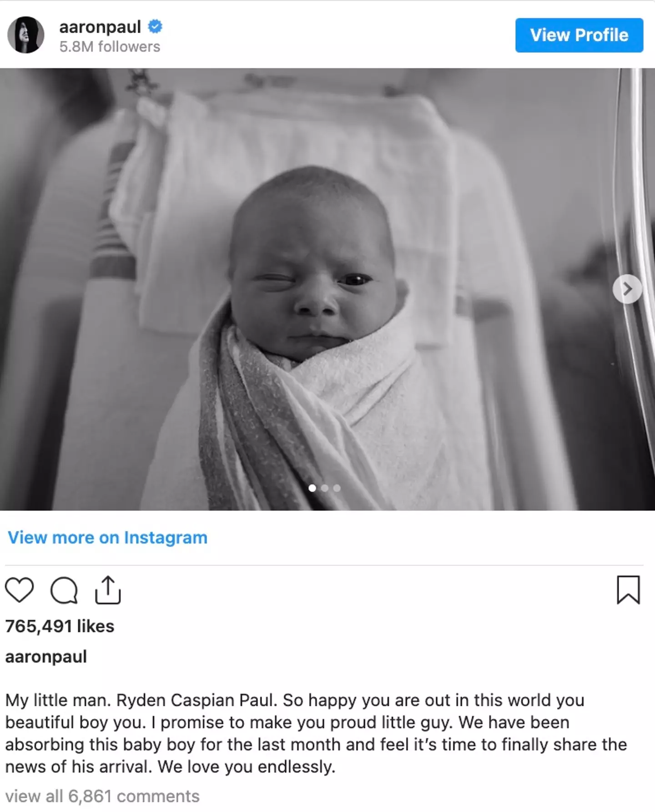655x812 pixels.
Task: Open aaronpaul's round profile avatar
Action: coord(26,35)
